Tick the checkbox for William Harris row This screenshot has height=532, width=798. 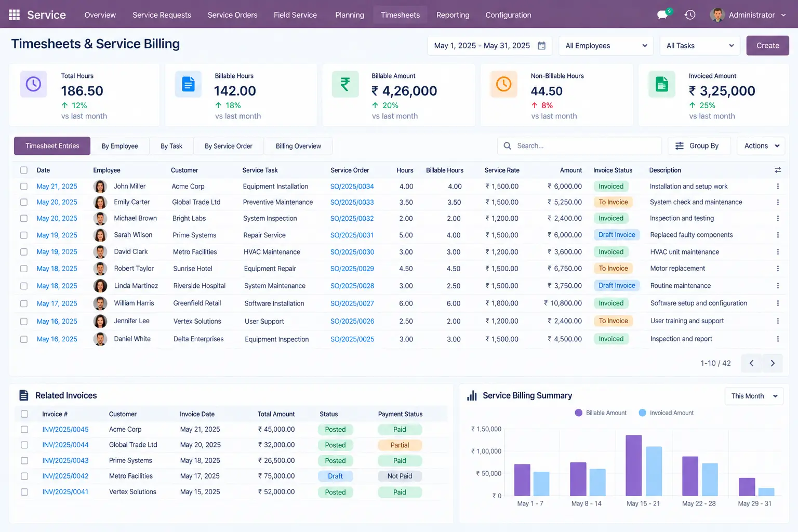pos(24,303)
